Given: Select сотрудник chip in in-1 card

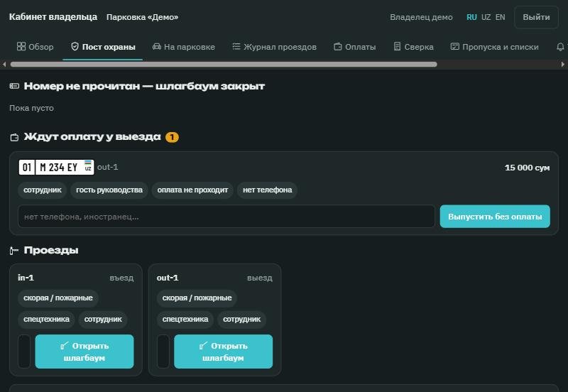Looking at the screenshot, I should coord(103,319).
